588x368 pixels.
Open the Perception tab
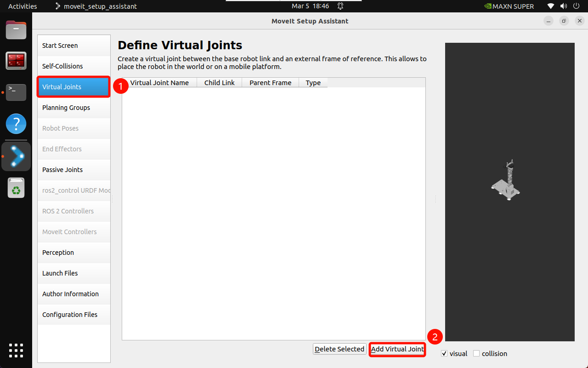[x=74, y=253]
